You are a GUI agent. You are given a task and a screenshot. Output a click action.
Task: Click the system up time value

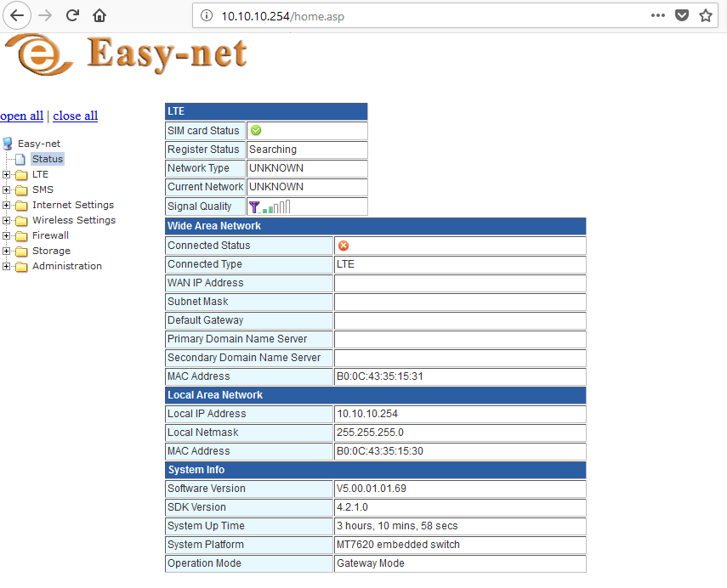(x=397, y=526)
